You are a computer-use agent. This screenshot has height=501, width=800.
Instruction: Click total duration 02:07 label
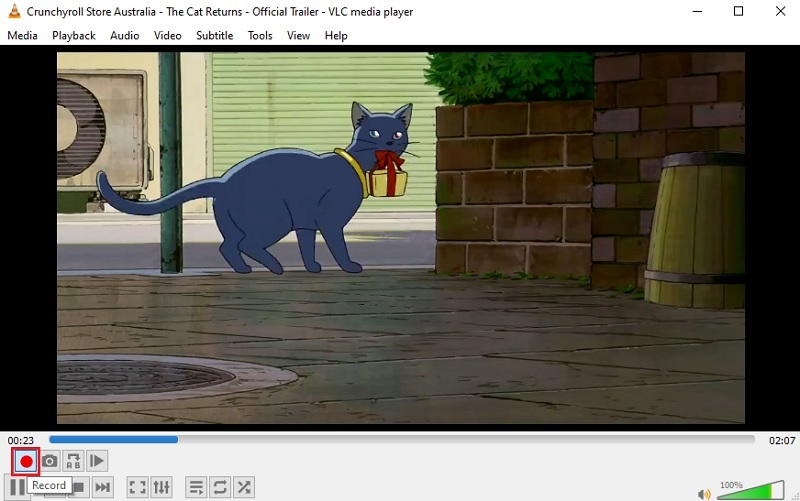(x=782, y=440)
